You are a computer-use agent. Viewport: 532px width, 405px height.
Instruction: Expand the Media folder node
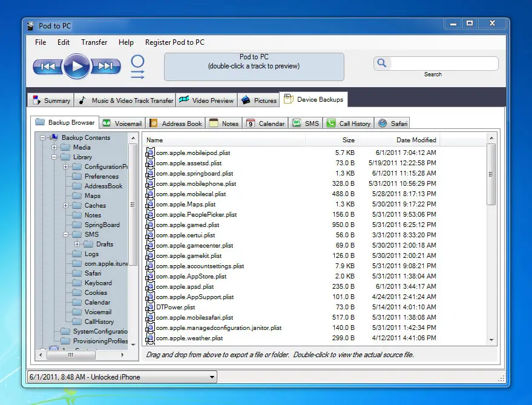point(54,147)
